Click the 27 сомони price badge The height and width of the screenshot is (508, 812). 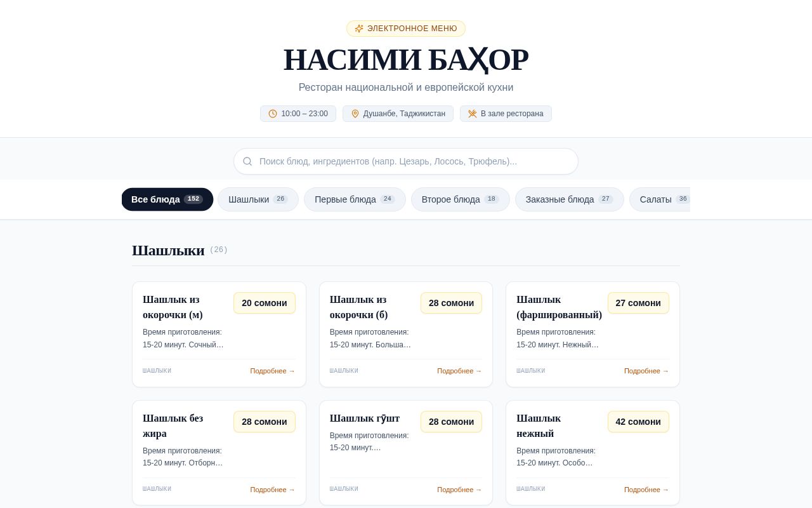coord(638,303)
